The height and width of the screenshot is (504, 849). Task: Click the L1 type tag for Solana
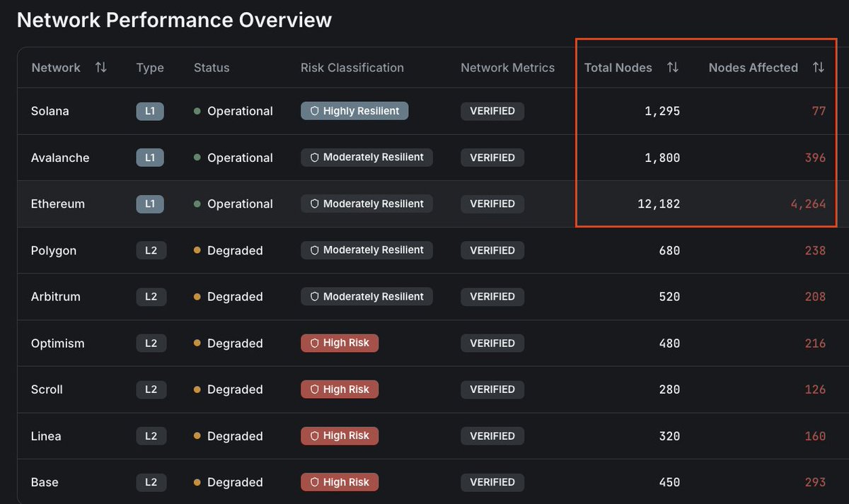click(x=150, y=111)
